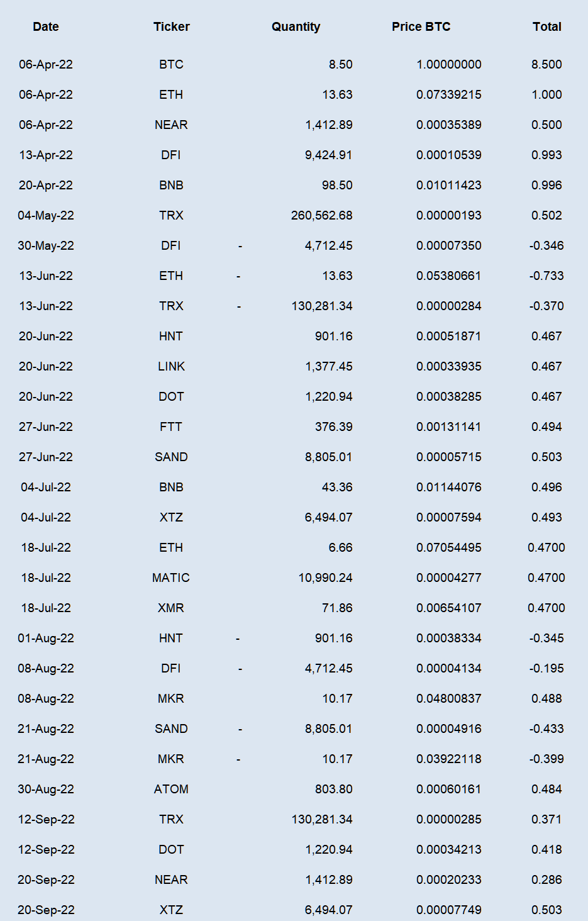Click the ATOM ticker cell

(171, 789)
